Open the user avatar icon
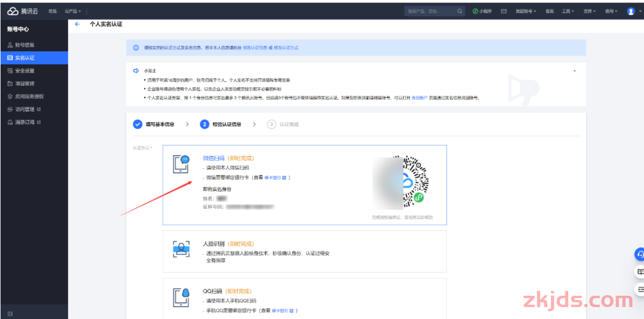The width and height of the screenshot is (644, 319). pos(631,11)
